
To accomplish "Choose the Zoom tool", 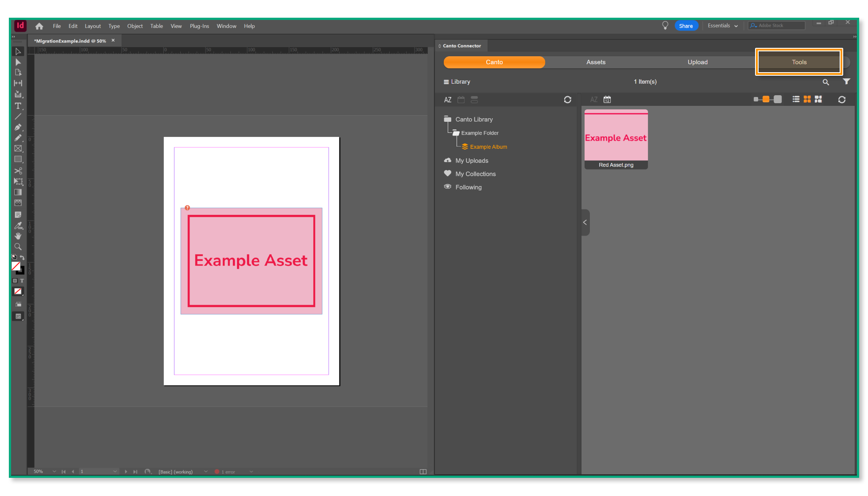I will (x=18, y=247).
